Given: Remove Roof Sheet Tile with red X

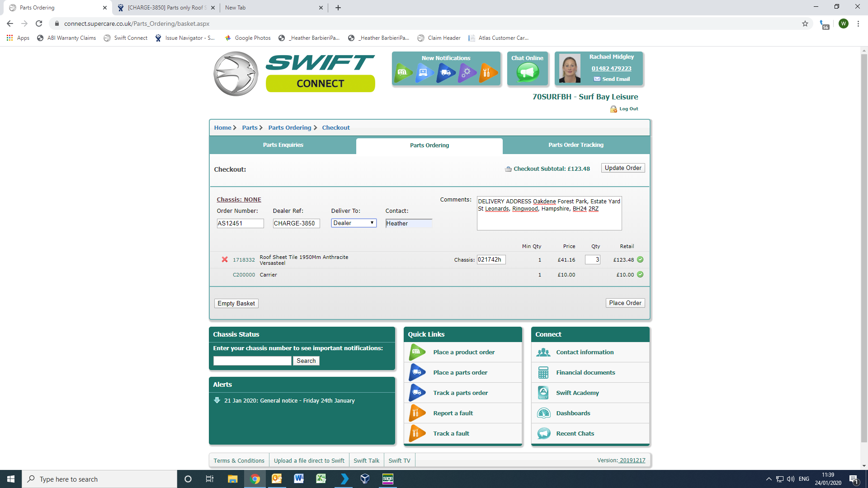Looking at the screenshot, I should 225,259.
